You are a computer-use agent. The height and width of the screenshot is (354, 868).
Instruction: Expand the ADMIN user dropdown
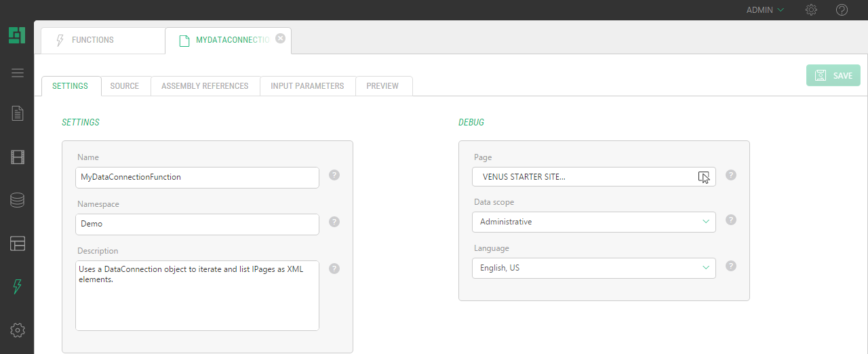pos(765,10)
